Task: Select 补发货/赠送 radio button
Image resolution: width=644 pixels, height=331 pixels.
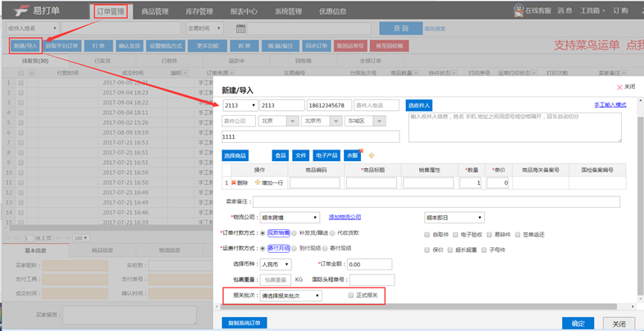Action: [x=294, y=232]
